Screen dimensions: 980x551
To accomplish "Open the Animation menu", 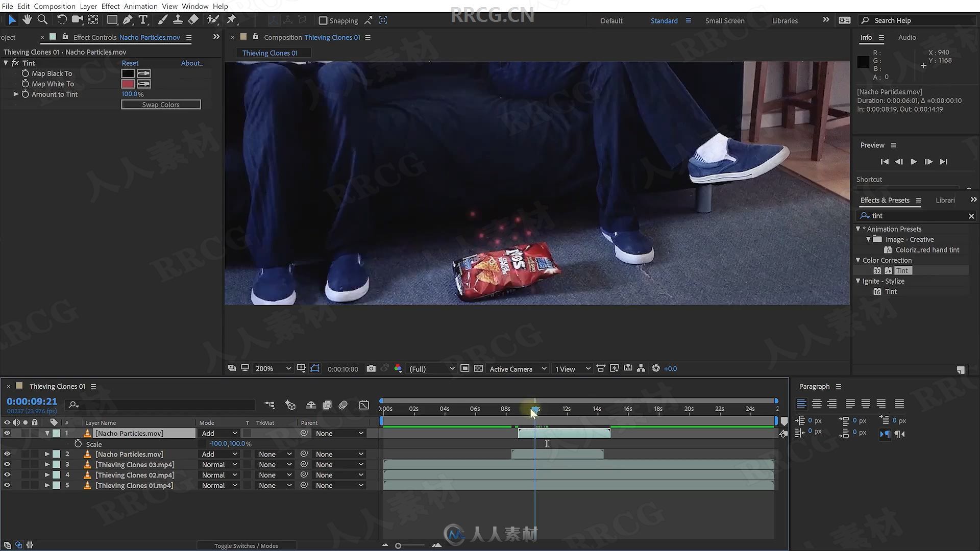I will pos(140,6).
